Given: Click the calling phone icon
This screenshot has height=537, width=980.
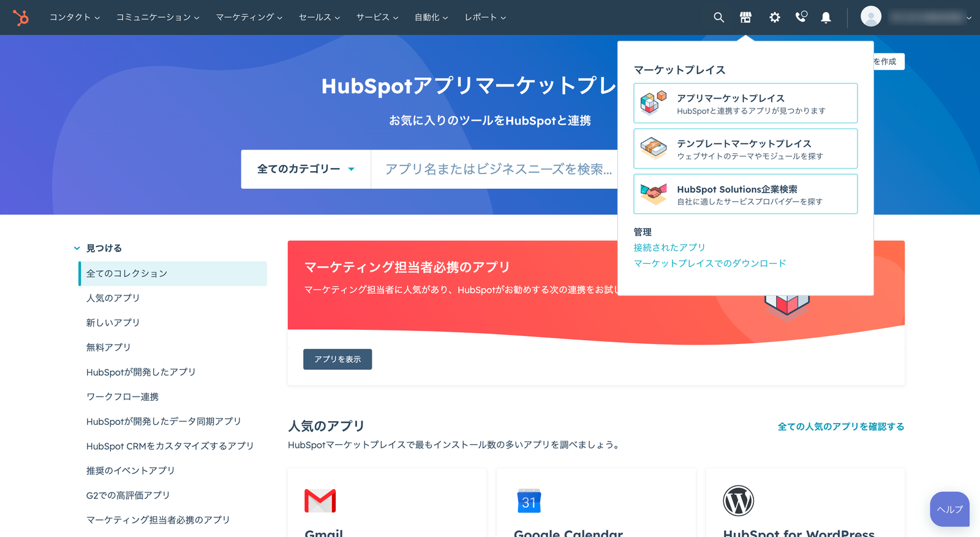Looking at the screenshot, I should coord(801,17).
